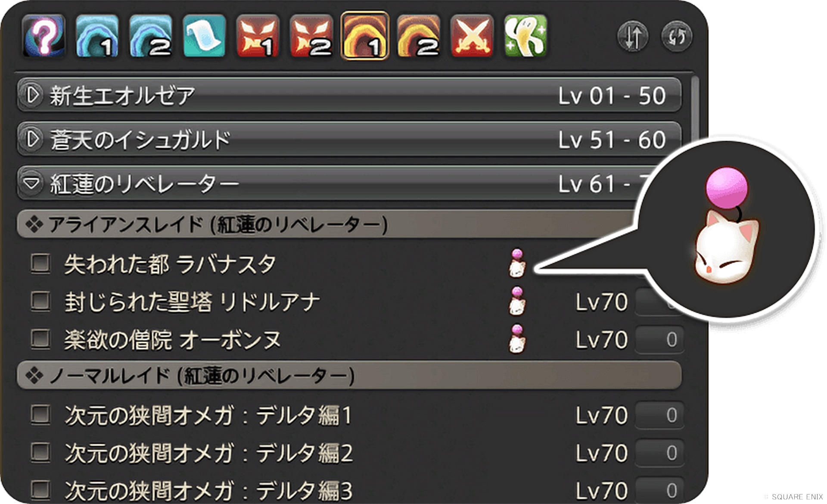Viewport: 827px width, 504px height.
Task: Select the red trial category 1 icon
Action: click(258, 36)
